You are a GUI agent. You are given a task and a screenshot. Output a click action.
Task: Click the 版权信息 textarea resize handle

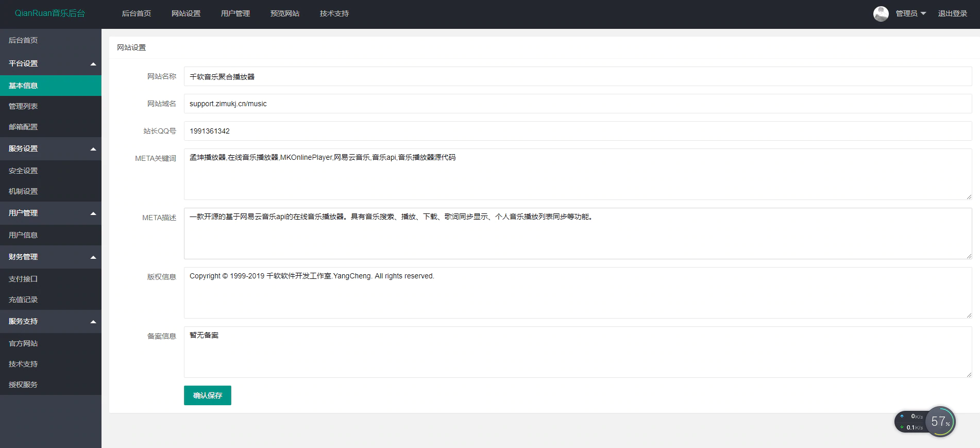[969, 316]
